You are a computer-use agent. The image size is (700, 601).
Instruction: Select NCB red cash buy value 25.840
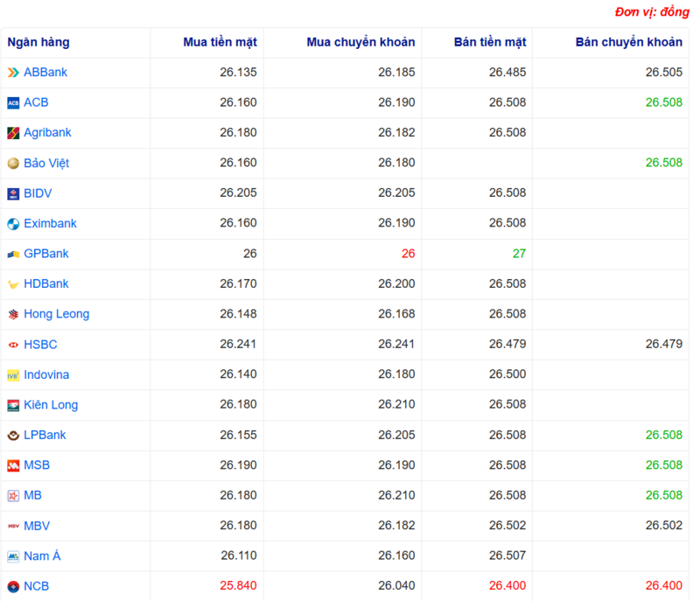click(x=238, y=586)
